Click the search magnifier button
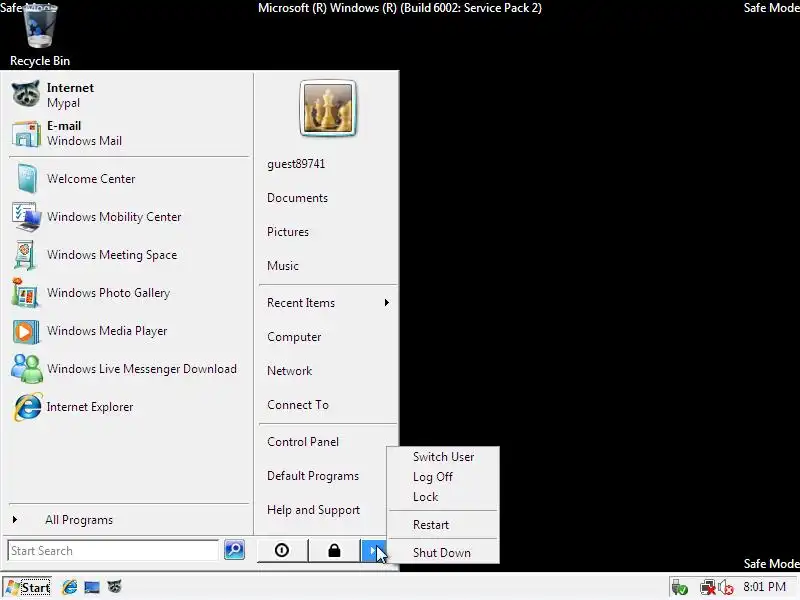This screenshot has height=600, width=800. tap(234, 549)
